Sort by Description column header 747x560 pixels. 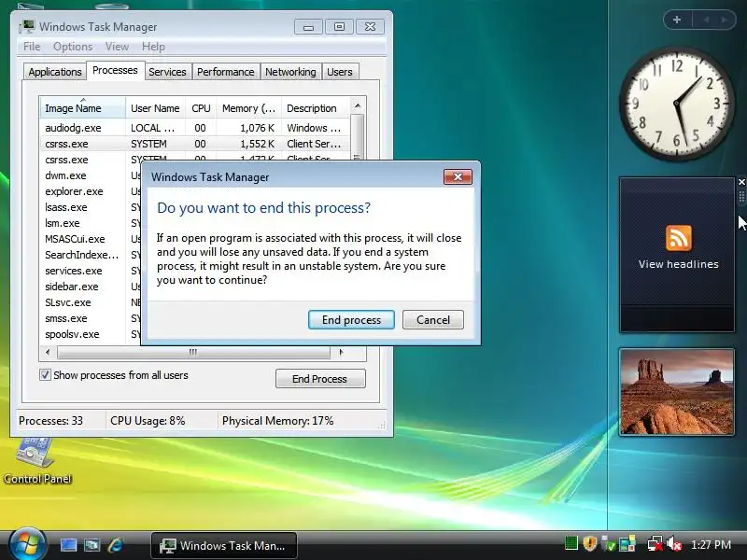click(x=316, y=108)
